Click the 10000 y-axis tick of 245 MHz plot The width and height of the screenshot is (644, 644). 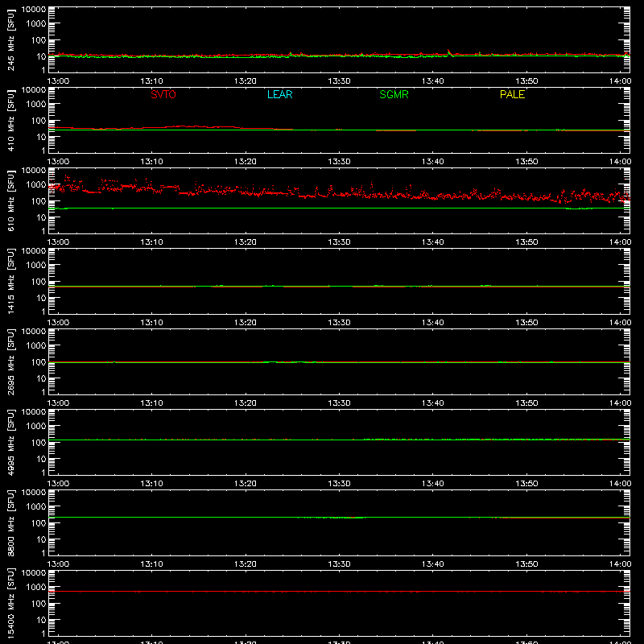tap(34, 10)
